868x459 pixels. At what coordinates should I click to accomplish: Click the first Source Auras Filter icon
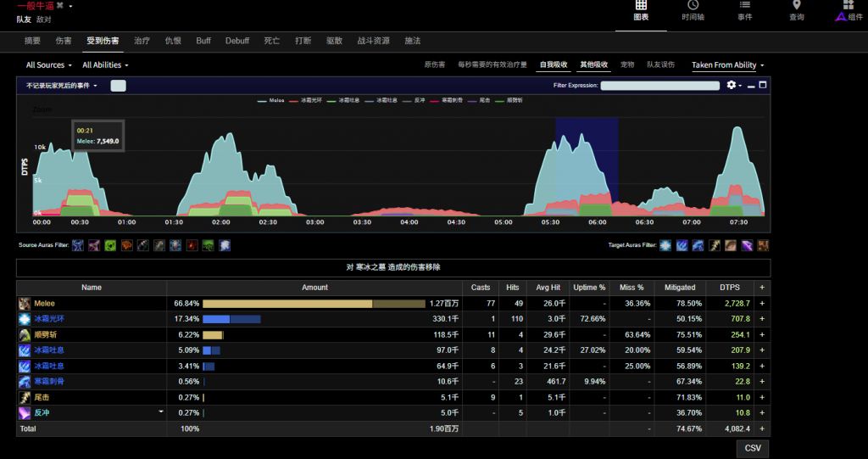tap(78, 245)
